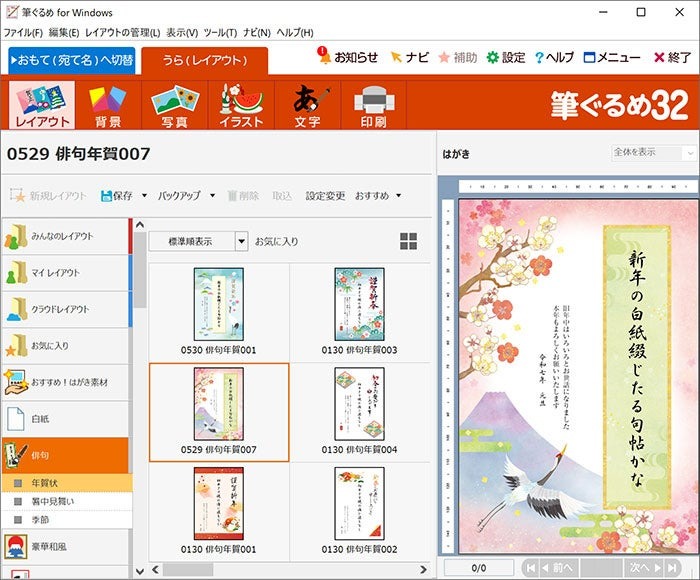Screen dimensions: 700x580
Task: Open the イラスト illustration tool
Action: coord(241,105)
